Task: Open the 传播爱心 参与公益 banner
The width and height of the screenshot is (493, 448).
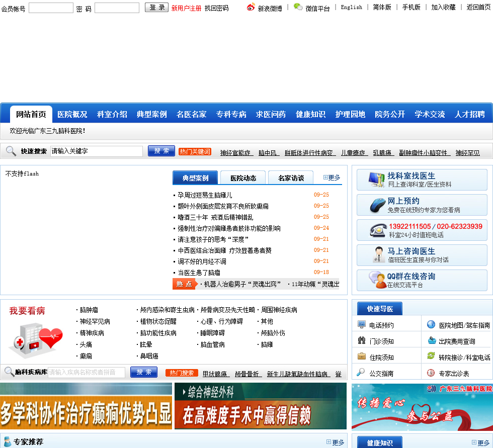Action: point(422,407)
